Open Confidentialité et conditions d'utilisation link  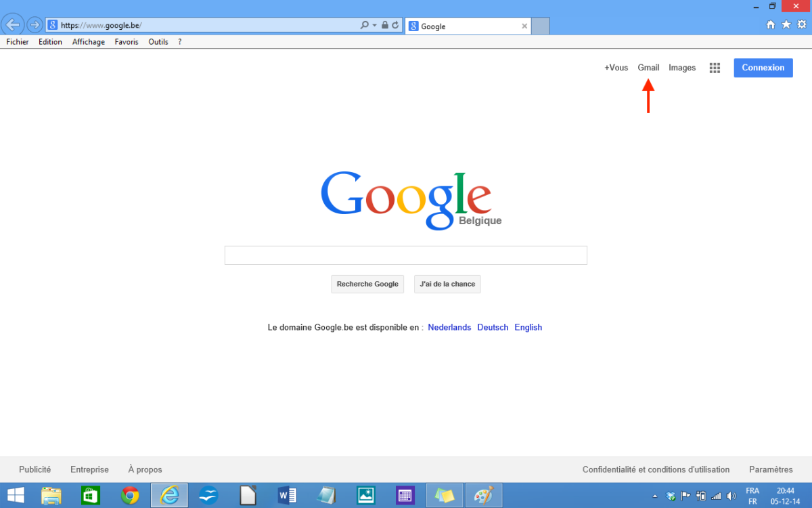(x=656, y=469)
